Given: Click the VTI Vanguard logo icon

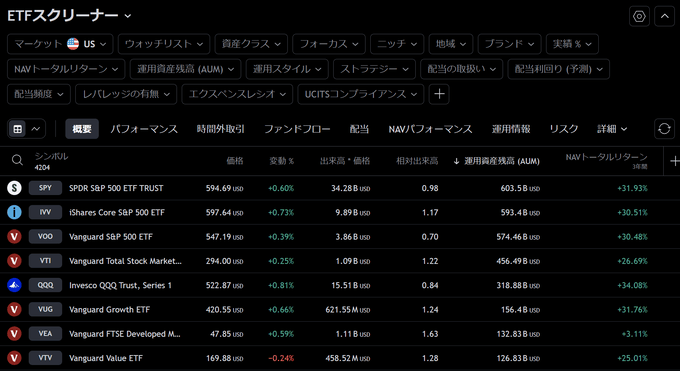Looking at the screenshot, I should click(14, 261).
